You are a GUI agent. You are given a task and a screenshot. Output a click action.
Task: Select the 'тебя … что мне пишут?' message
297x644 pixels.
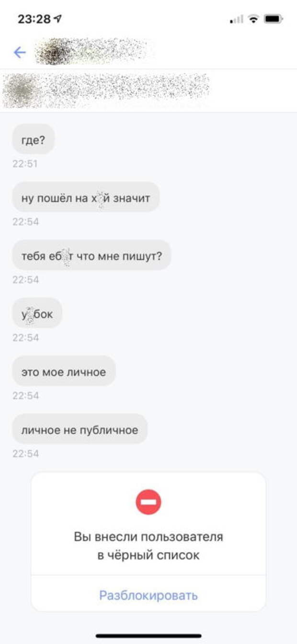pyautogui.click(x=91, y=255)
